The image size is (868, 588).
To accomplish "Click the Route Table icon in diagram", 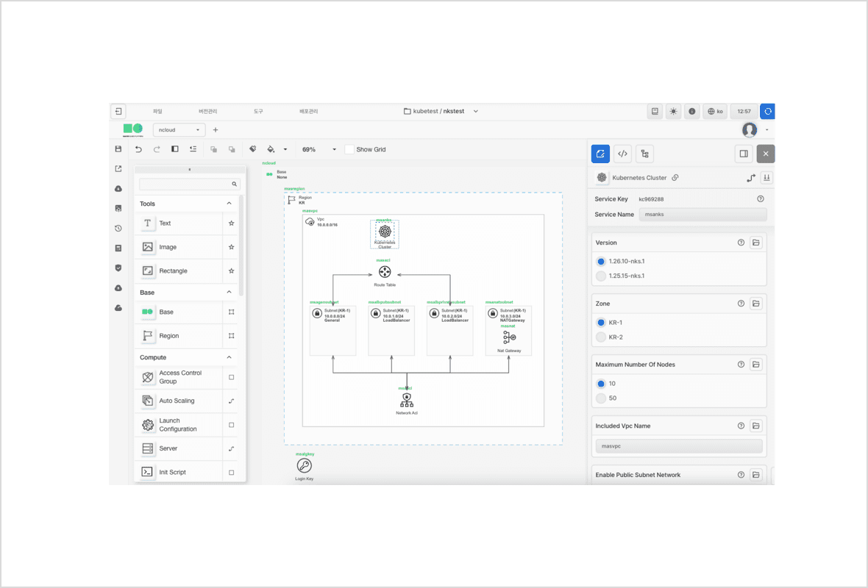I will coord(385,272).
